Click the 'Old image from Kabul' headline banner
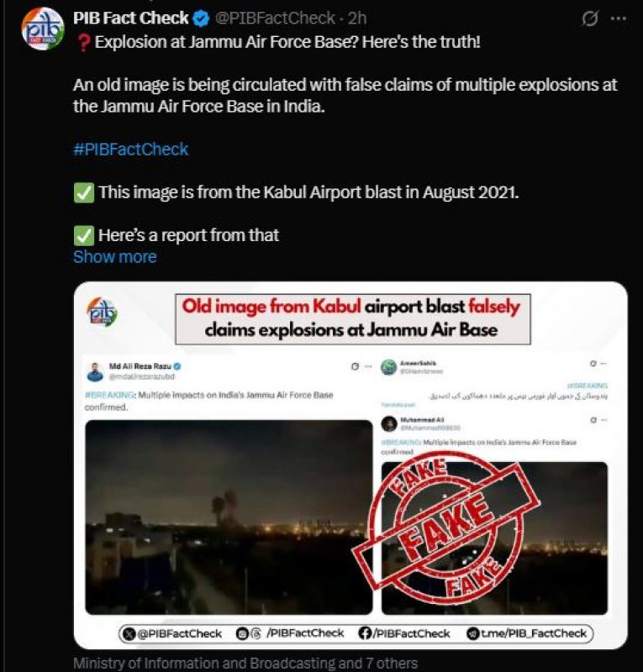The image size is (643, 672). click(x=353, y=318)
